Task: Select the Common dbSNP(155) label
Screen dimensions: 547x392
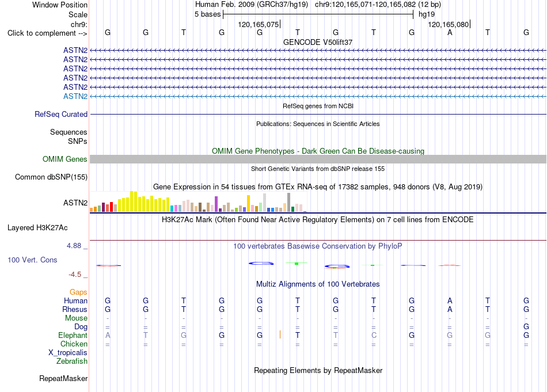Action: coord(51,177)
